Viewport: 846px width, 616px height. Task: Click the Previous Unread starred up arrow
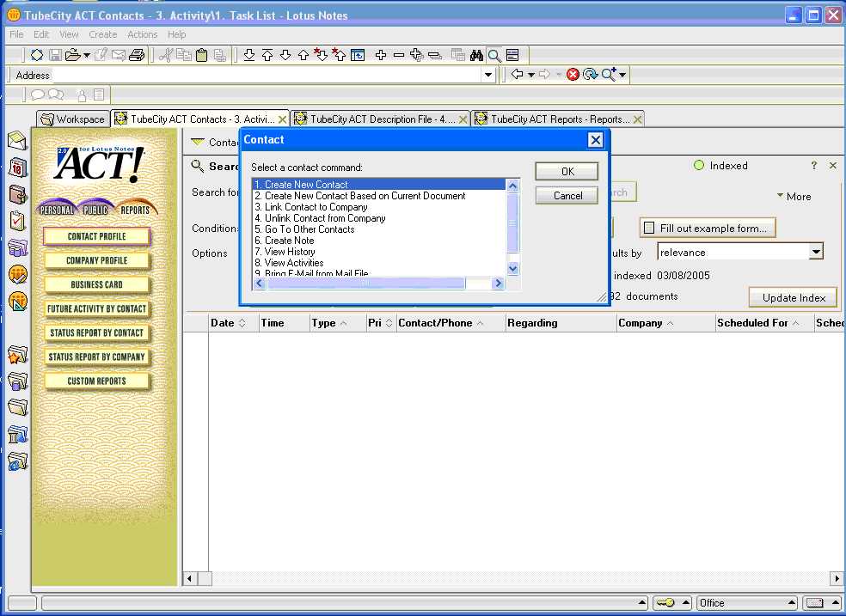[x=340, y=55]
